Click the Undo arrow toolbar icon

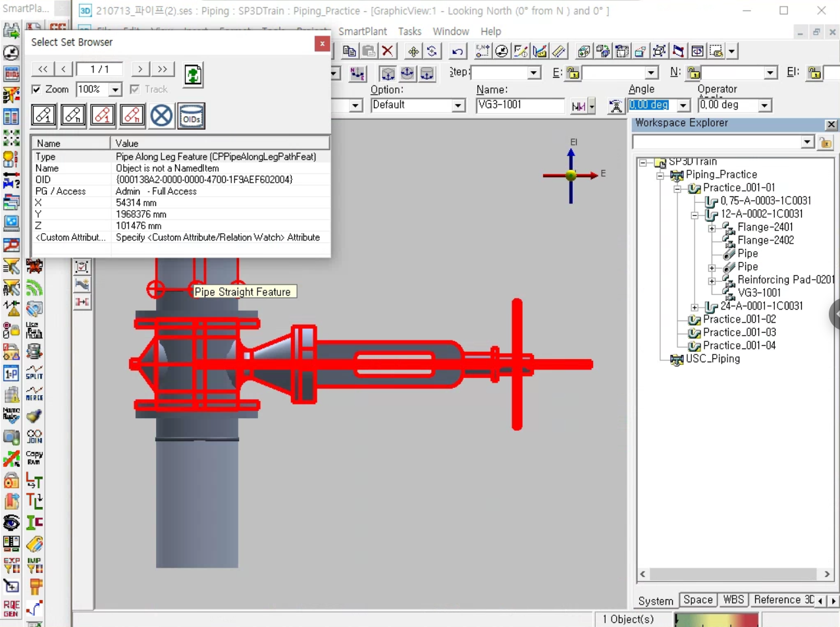point(458,51)
